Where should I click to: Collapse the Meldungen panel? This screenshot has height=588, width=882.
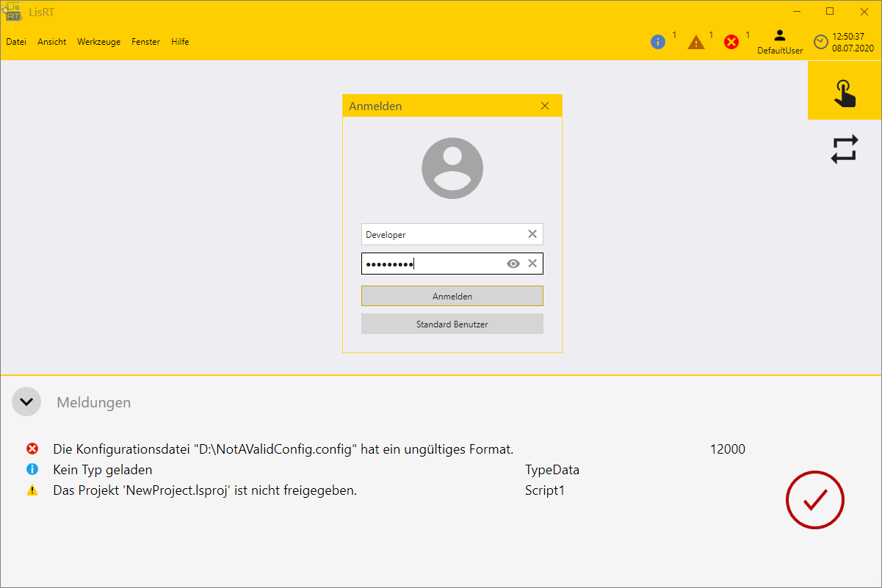coord(26,402)
